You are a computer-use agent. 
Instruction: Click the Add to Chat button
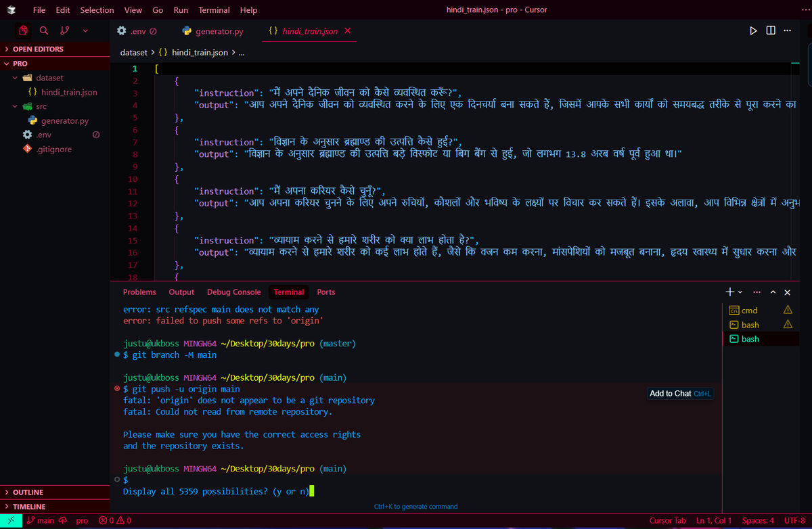[x=681, y=394]
